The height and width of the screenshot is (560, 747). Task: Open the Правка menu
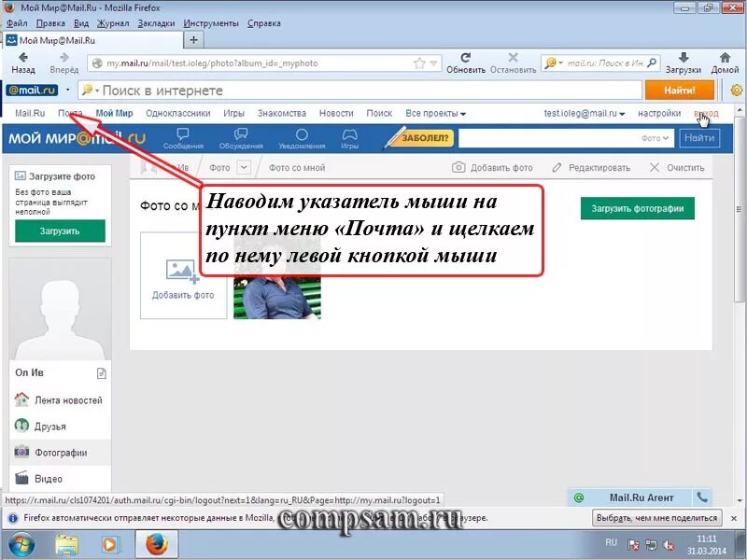[50, 23]
